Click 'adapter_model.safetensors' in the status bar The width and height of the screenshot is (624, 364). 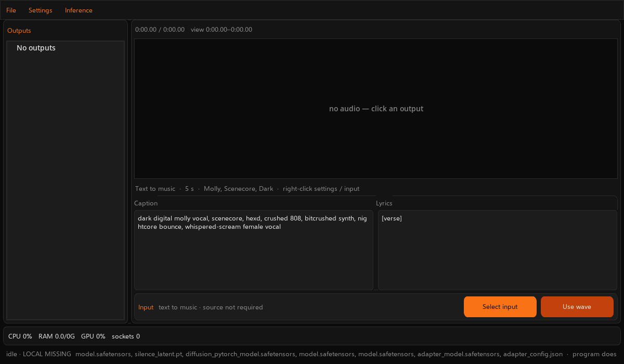pos(458,354)
